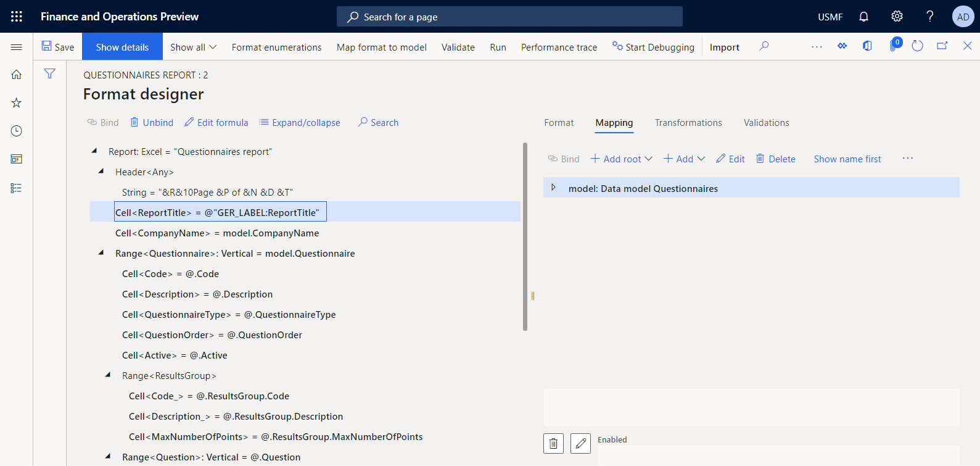Expand the navigation pane hamburger icon
Image resolution: width=980 pixels, height=466 pixels.
click(17, 47)
